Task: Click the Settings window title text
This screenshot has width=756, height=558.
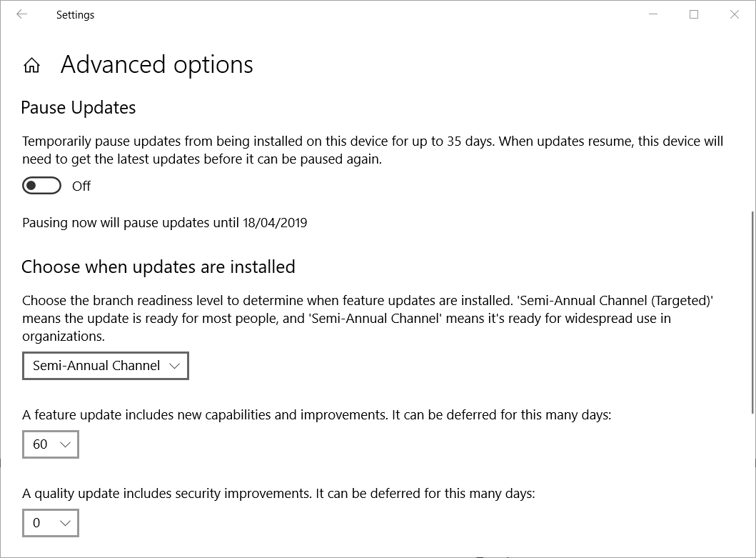Action: [75, 15]
